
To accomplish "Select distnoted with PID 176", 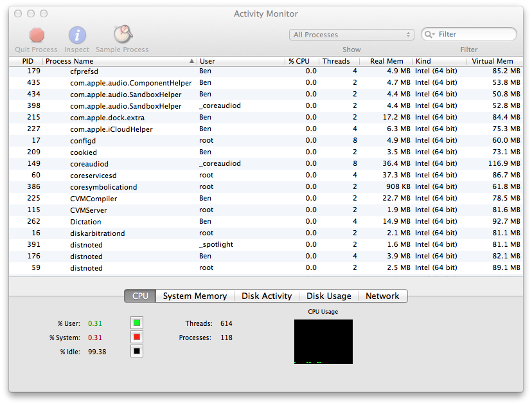I will tap(266, 256).
